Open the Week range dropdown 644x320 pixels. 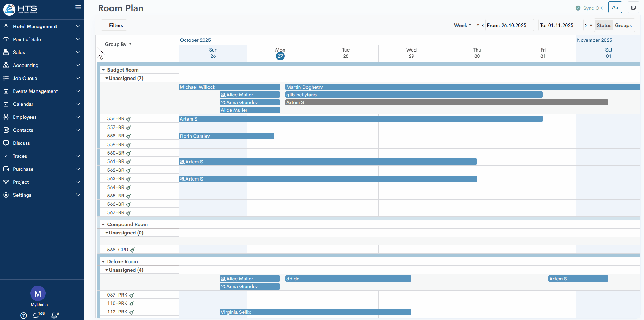tap(462, 25)
